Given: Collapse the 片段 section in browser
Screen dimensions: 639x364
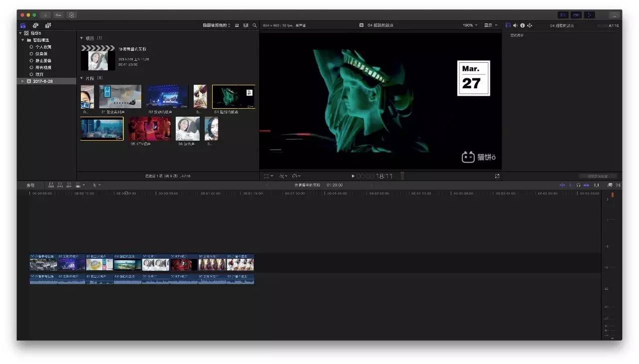Looking at the screenshot, I should click(82, 78).
